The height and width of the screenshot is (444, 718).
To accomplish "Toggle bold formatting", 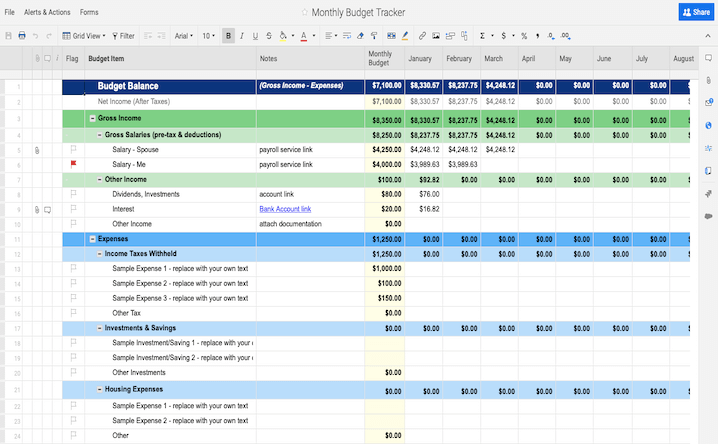I will (229, 35).
